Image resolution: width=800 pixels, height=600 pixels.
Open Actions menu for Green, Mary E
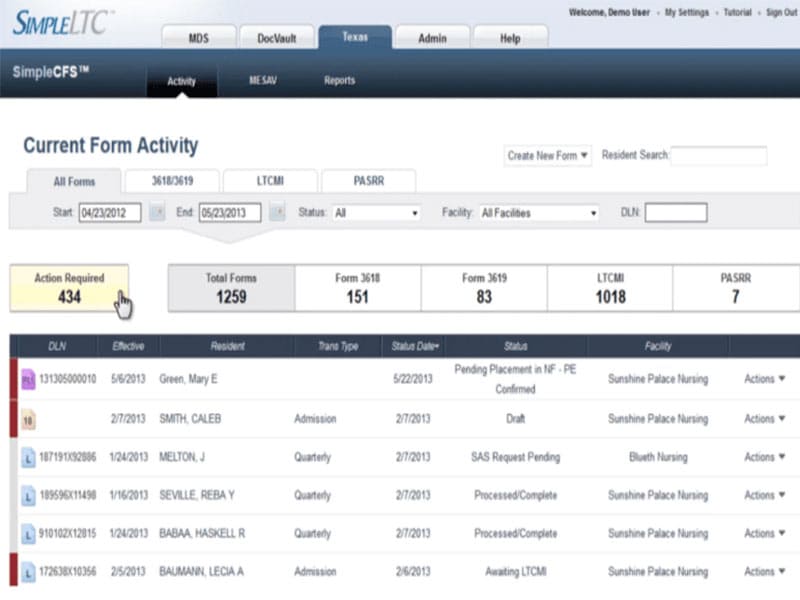pyautogui.click(x=764, y=380)
